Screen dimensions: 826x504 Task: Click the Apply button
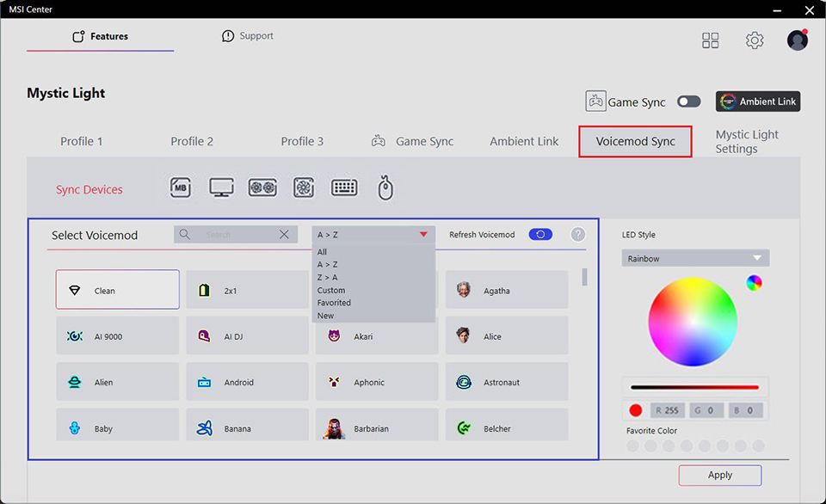pyautogui.click(x=719, y=475)
